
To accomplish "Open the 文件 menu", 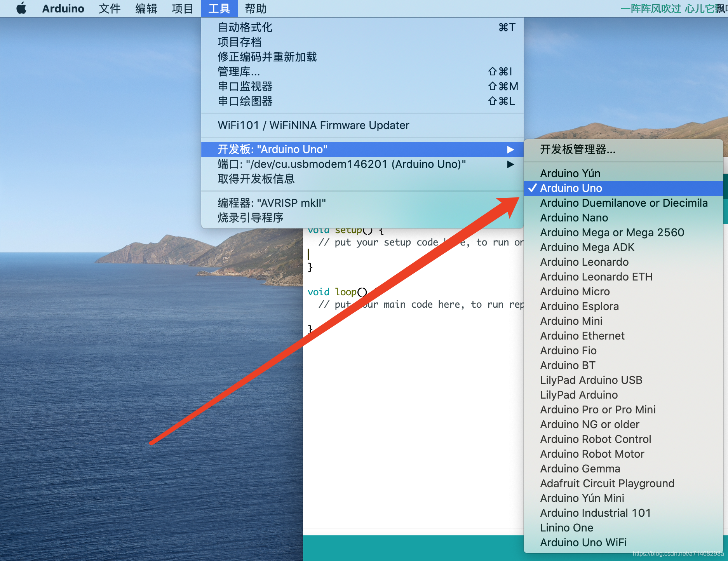I will coord(110,9).
